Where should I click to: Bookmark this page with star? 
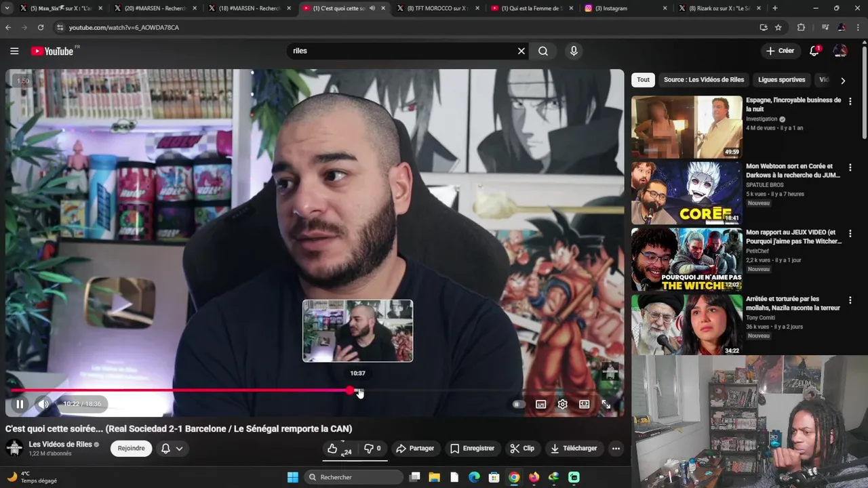tap(778, 27)
